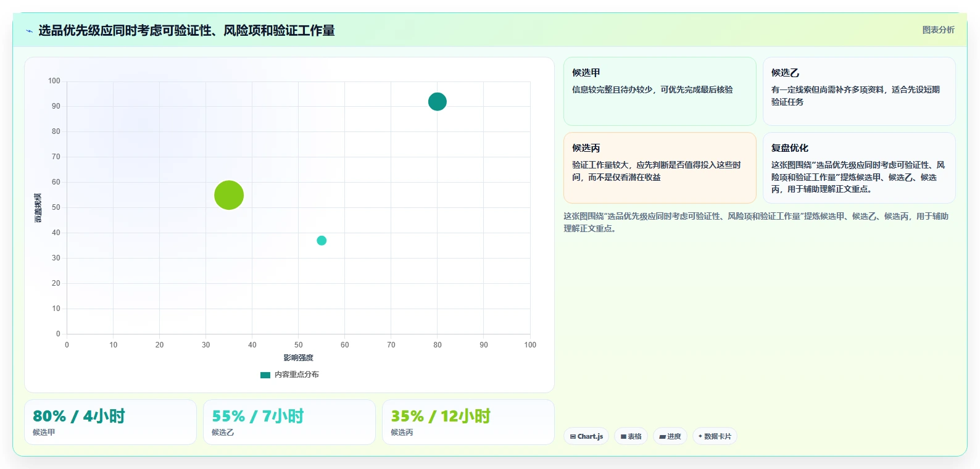Click the 数据卡片 tag chip
The width and height of the screenshot is (980, 469).
pyautogui.click(x=715, y=436)
